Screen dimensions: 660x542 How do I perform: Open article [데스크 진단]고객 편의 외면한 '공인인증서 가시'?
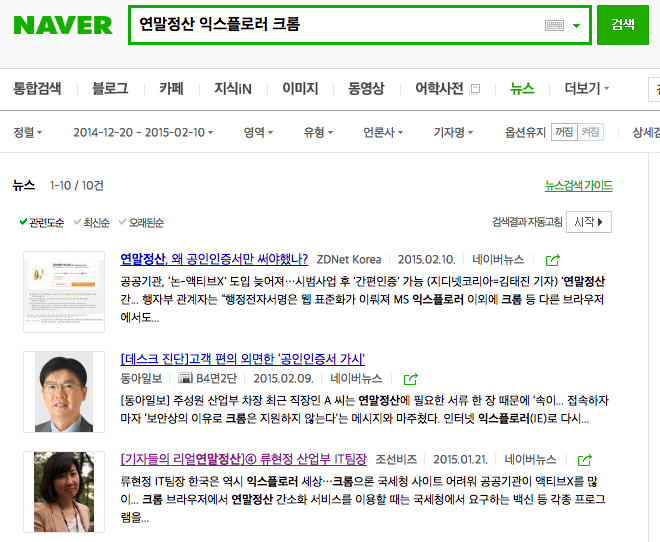tap(242, 359)
